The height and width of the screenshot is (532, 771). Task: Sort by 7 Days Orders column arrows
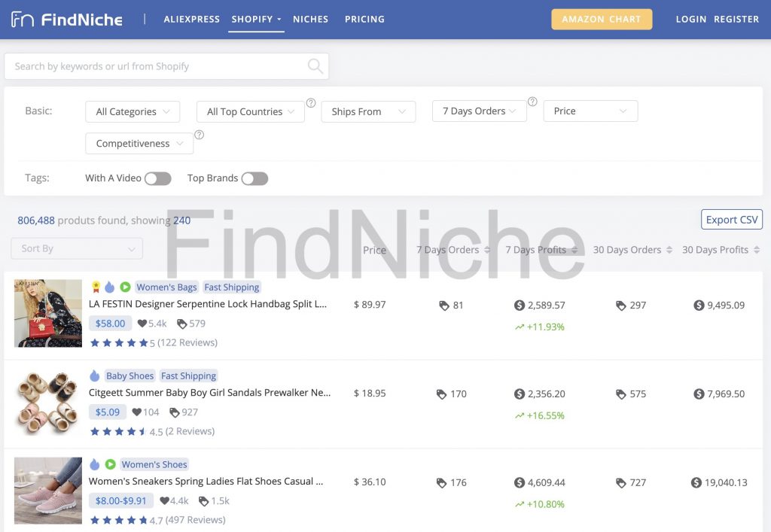click(487, 250)
